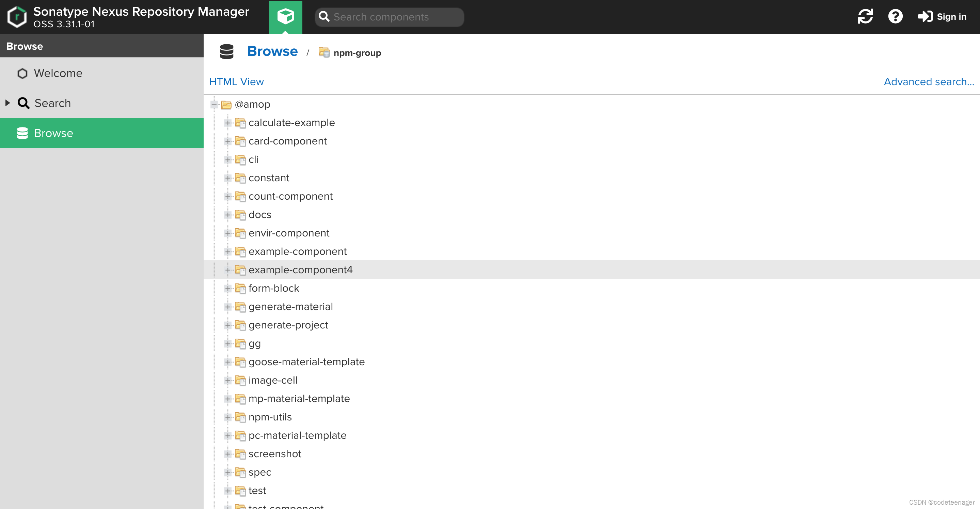The image size is (980, 509).
Task: Click the folder icon for docs
Action: 240,215
